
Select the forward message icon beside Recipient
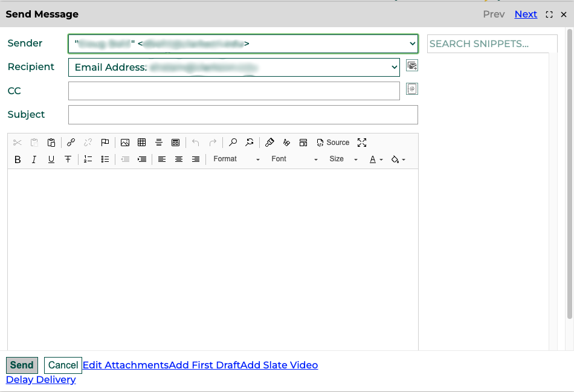click(412, 65)
